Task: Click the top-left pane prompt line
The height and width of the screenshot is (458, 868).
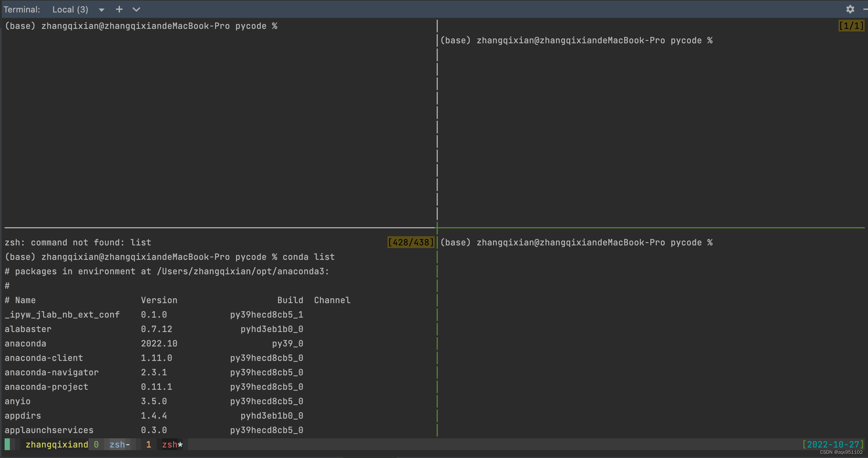Action: tap(141, 26)
